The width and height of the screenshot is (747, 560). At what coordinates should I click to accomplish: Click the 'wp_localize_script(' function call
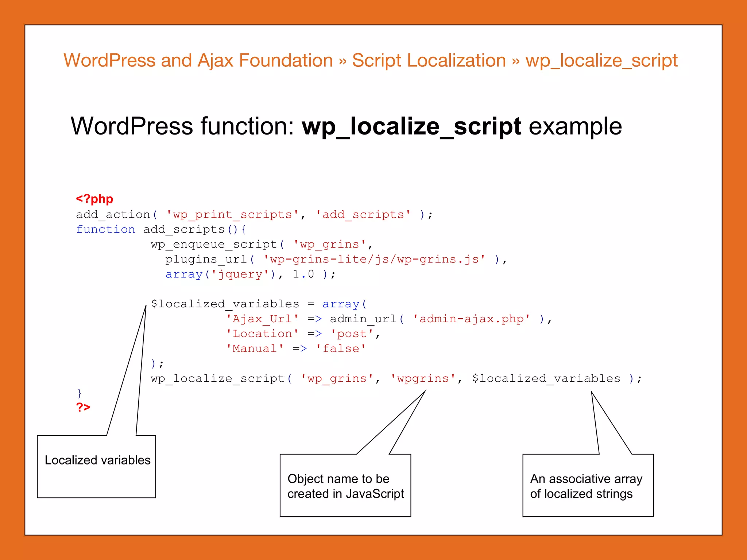coord(222,378)
